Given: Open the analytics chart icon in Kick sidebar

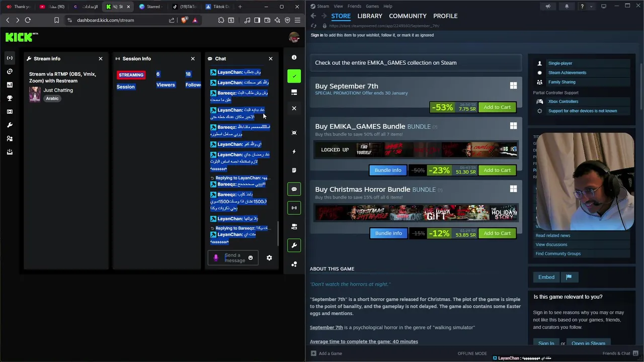Looking at the screenshot, I should (x=10, y=85).
